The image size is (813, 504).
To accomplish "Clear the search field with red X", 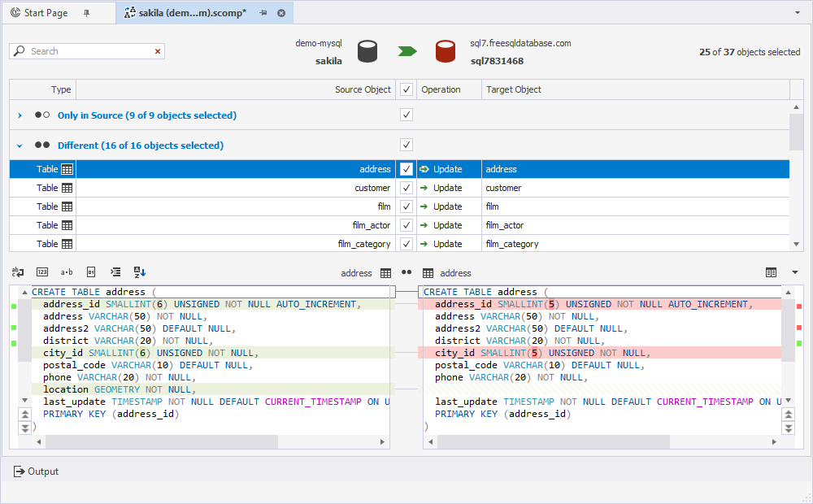I will point(158,51).
